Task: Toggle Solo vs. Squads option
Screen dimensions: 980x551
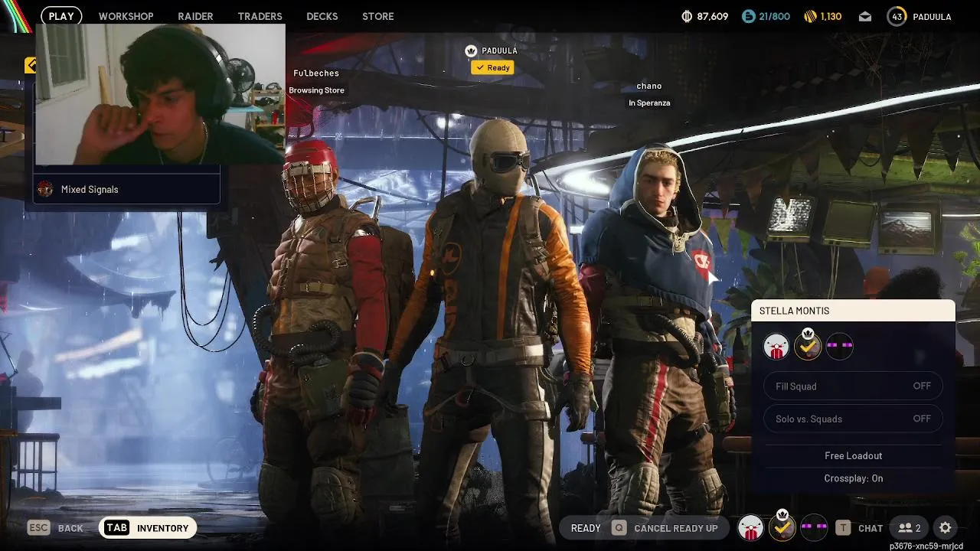Action: click(x=853, y=419)
